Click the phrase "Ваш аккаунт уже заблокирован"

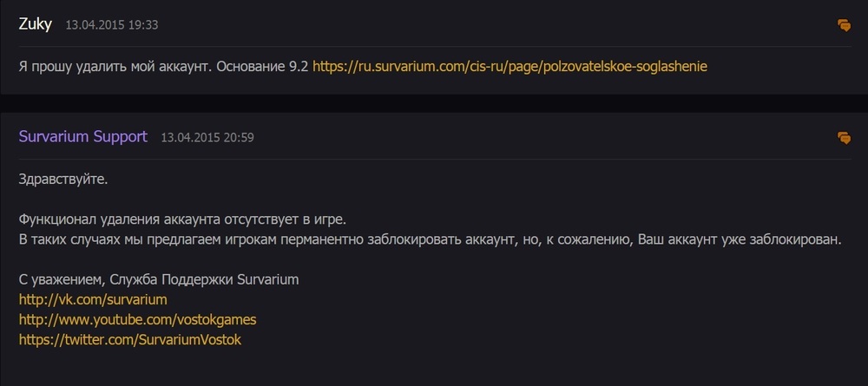(740, 239)
